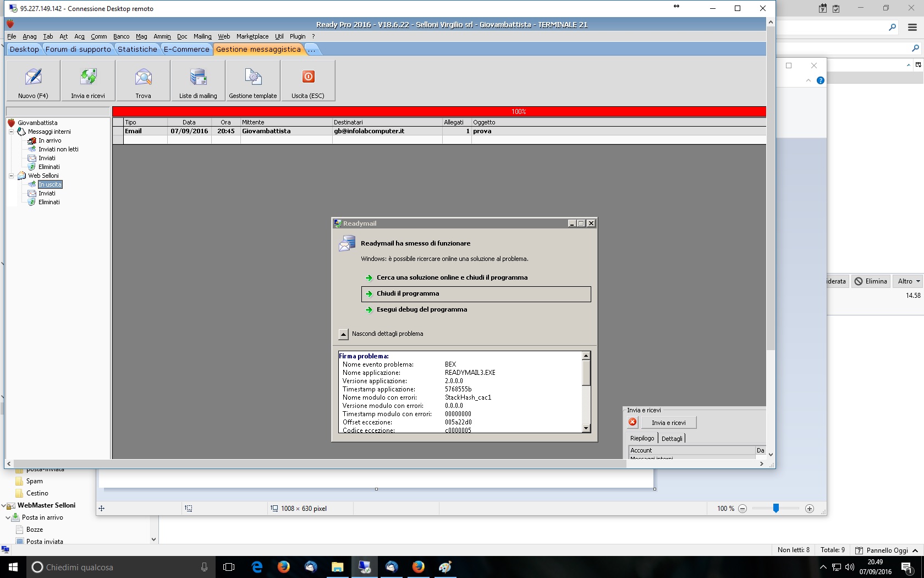Switch to the Riepilogo tab

pos(642,438)
